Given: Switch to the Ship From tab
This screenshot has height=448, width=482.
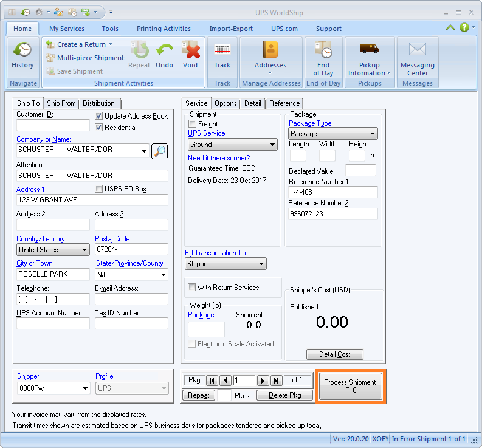Looking at the screenshot, I should (61, 103).
